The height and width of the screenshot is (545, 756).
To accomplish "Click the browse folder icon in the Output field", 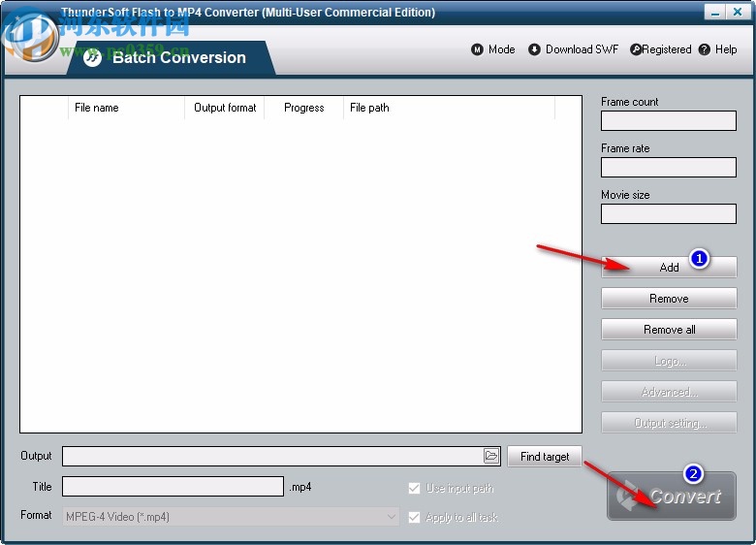I will click(491, 456).
